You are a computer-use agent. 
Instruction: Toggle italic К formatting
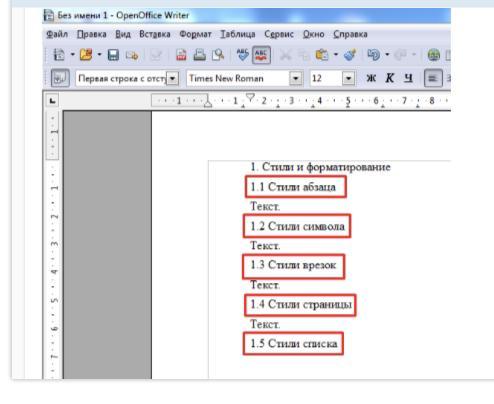(x=390, y=78)
